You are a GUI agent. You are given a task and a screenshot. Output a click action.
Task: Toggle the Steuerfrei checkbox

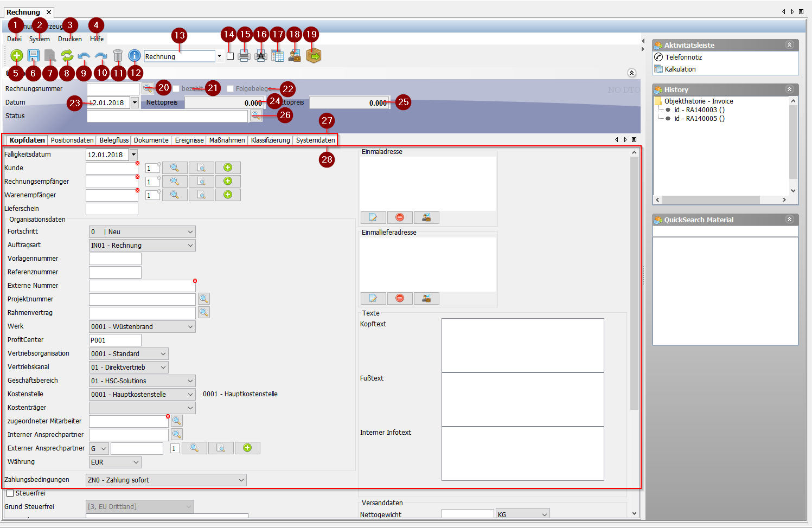[x=10, y=493]
